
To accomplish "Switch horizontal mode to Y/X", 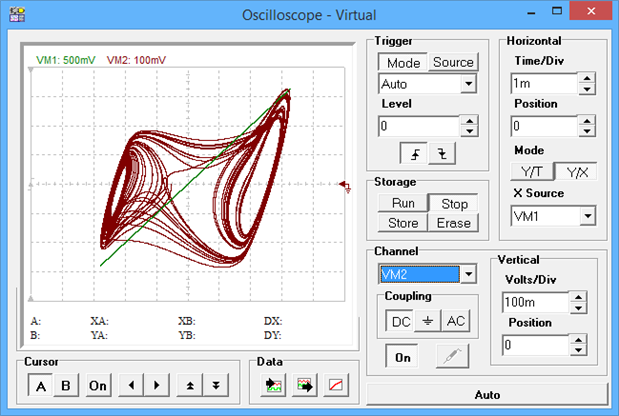I will click(576, 172).
